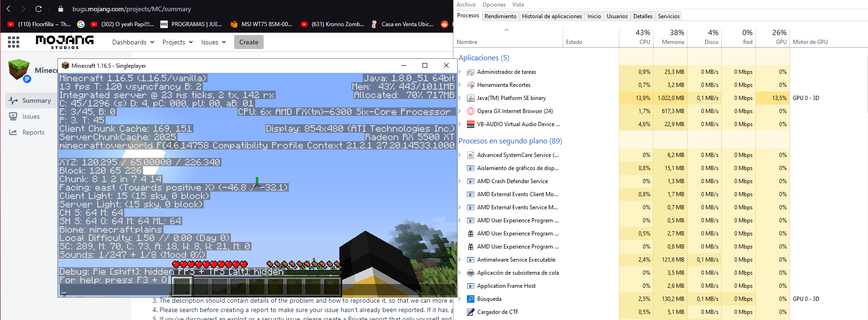Open the Reddit bookmark icon
This screenshot has height=320, width=868.
(445, 24)
